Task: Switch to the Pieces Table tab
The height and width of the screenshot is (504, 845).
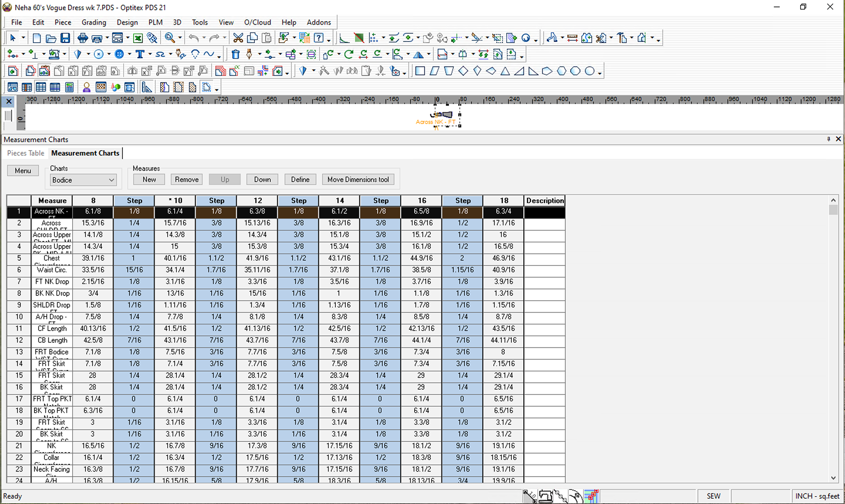Action: point(26,153)
